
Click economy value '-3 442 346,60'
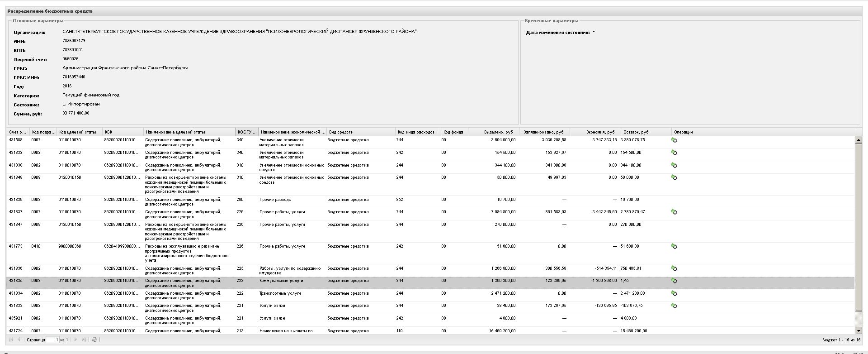click(x=604, y=212)
